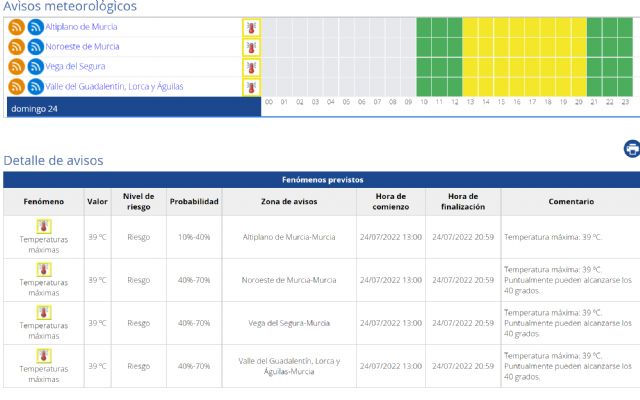Click the print icon above the details table

point(631,149)
